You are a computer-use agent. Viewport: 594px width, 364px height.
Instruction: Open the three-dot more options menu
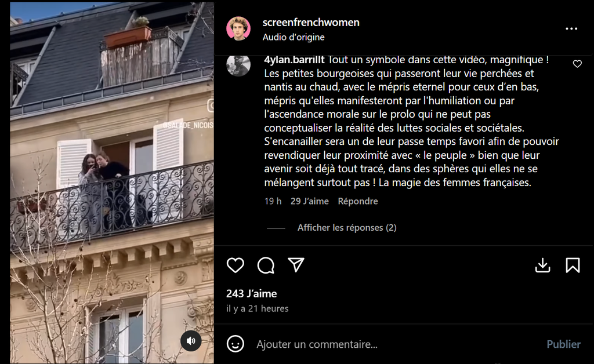tap(571, 29)
